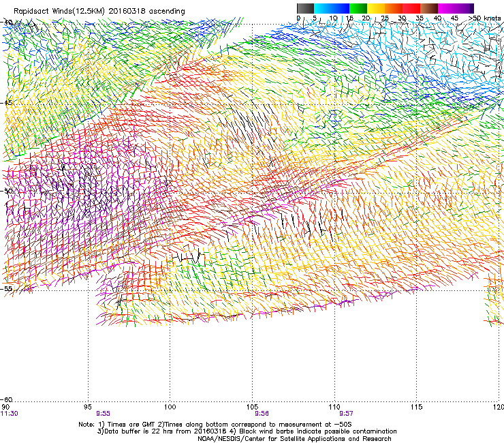
Task: Click the gray 0-5 knots legend segment
Action: click(x=305, y=8)
